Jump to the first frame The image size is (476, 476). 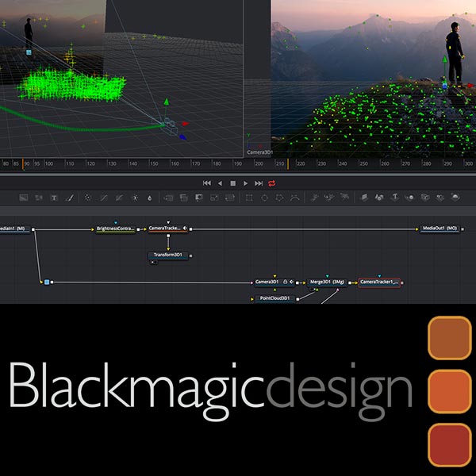coord(207,183)
